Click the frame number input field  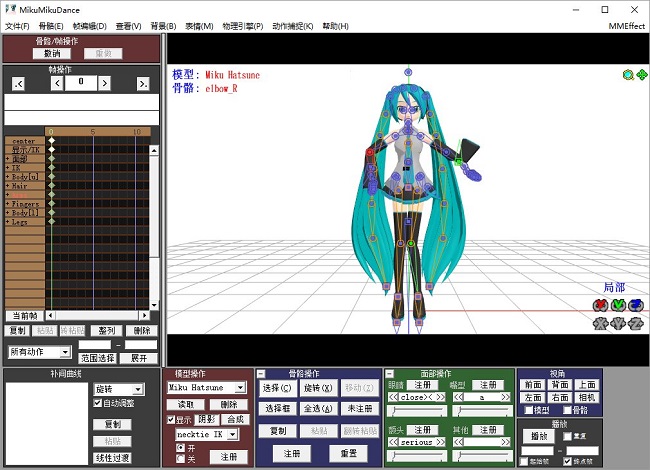80,83
